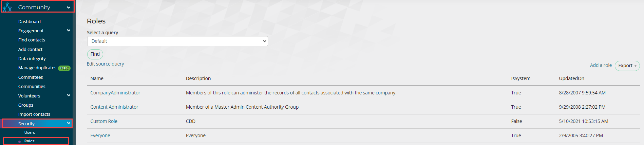Viewport: 644px width, 145px height.
Task: Open Committees in the sidebar
Action: (31, 77)
